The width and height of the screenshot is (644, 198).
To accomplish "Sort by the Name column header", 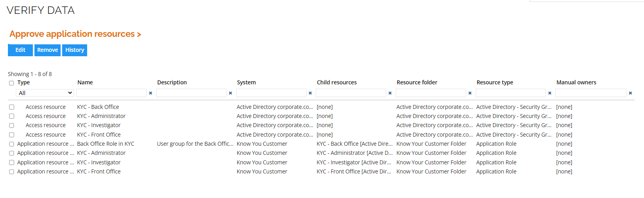I will pyautogui.click(x=85, y=82).
